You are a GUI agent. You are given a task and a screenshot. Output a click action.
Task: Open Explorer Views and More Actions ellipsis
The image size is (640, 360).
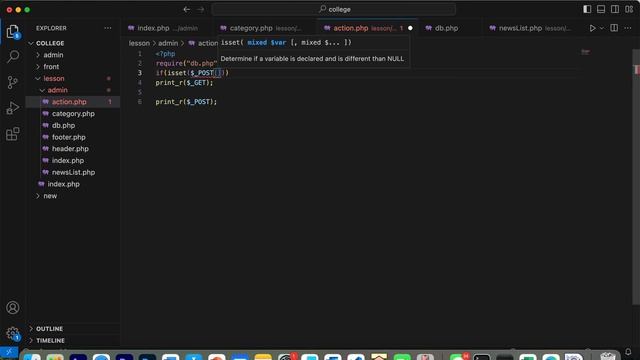coord(108,28)
